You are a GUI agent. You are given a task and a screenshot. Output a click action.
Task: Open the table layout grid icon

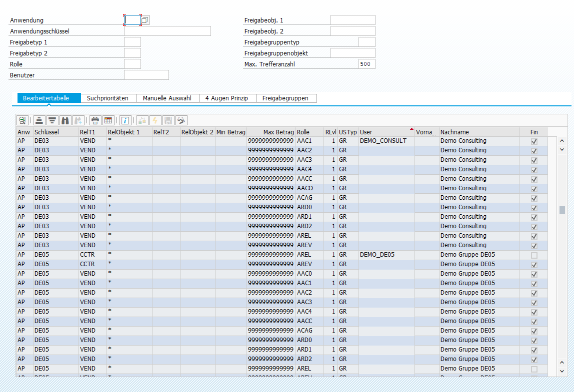pyautogui.click(x=108, y=120)
